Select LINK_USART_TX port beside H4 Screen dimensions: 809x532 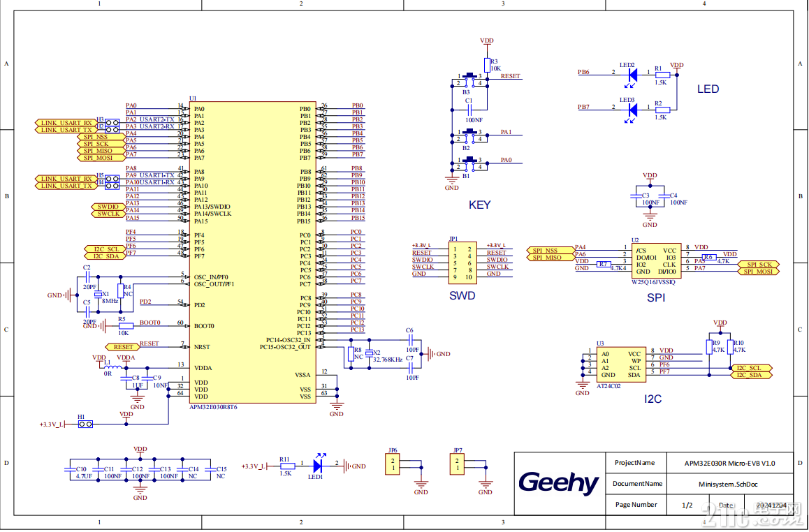(66, 186)
